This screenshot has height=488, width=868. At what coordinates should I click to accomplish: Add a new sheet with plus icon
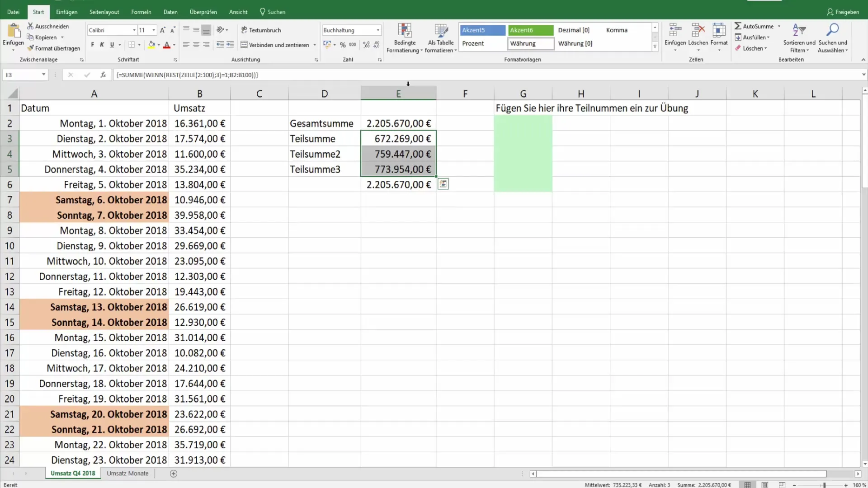[174, 474]
